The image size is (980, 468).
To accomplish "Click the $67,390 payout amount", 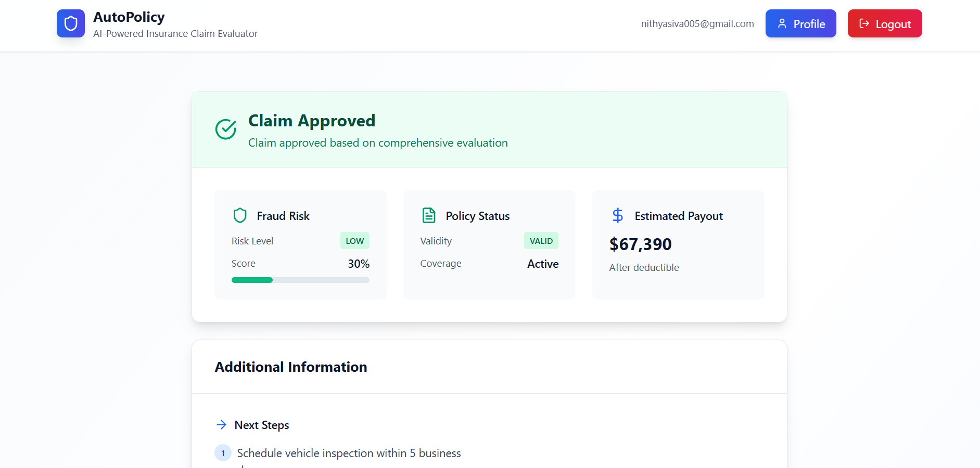I will point(641,244).
